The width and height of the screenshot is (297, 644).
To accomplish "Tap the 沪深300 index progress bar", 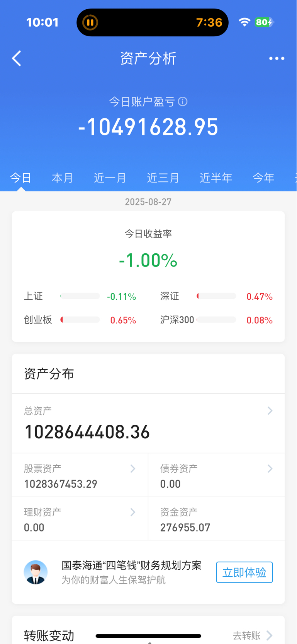I will coord(216,320).
